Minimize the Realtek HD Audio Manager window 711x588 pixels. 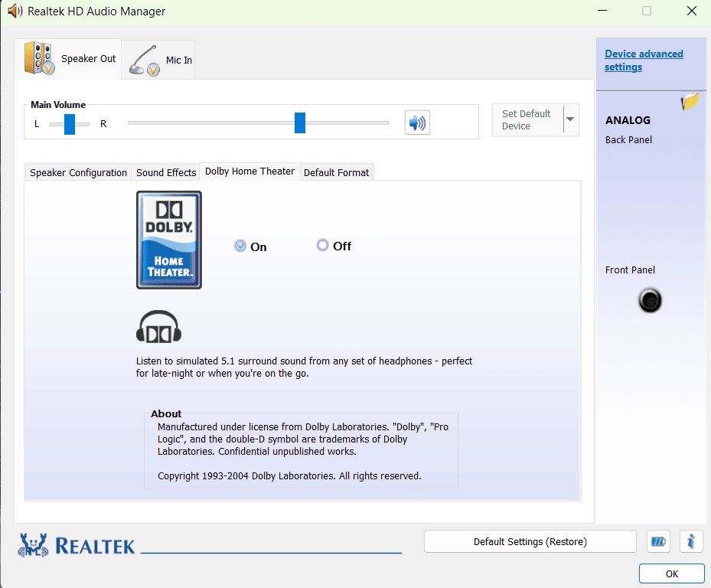point(602,11)
